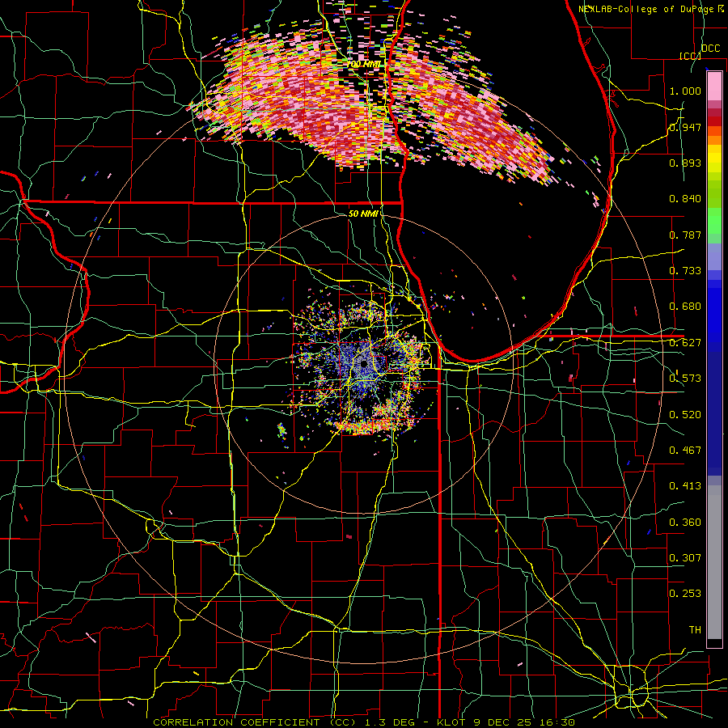
Task: Click the 50 NMI range ring label
Action: (x=363, y=214)
